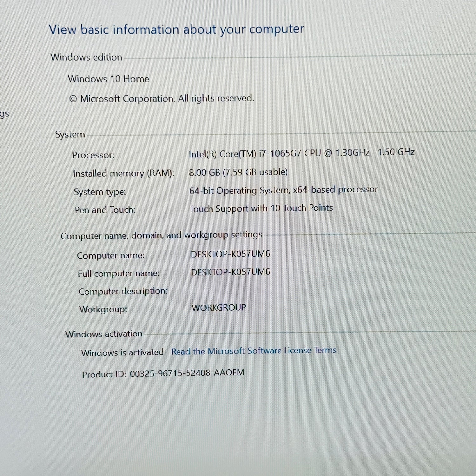Select the Product ID number
This screenshot has height=476, width=476.
point(187,373)
